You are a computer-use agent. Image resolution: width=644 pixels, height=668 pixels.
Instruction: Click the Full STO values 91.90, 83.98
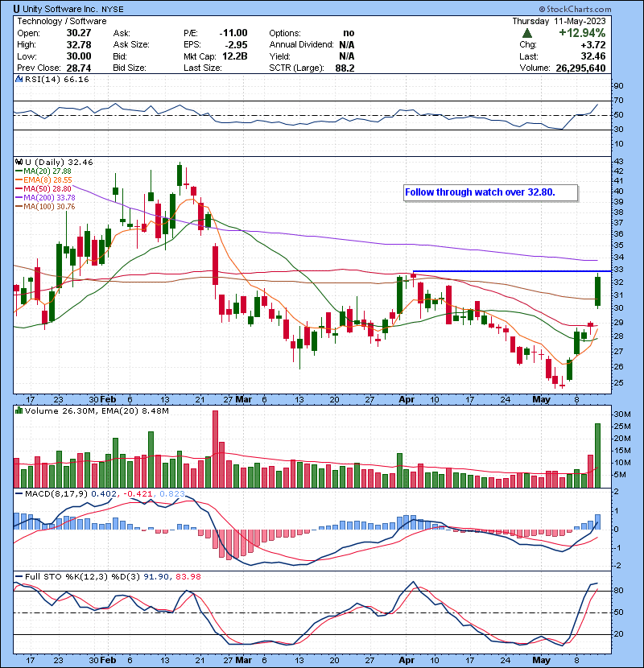tap(172, 577)
